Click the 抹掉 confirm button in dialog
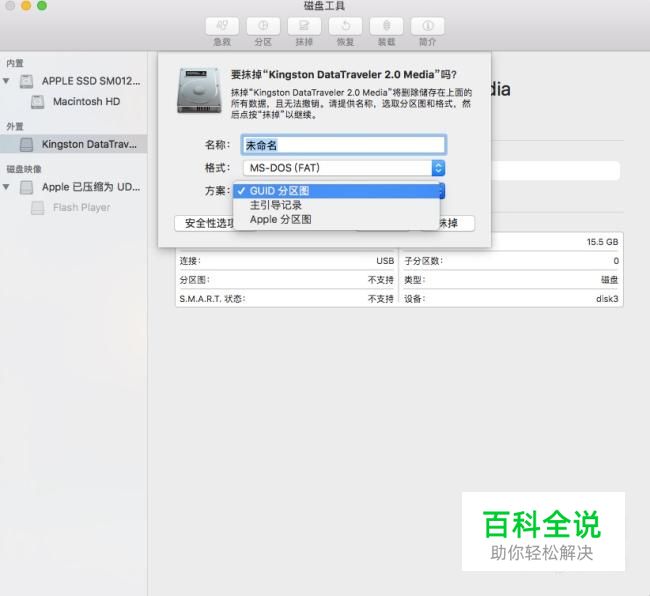650x596 pixels. [x=456, y=223]
